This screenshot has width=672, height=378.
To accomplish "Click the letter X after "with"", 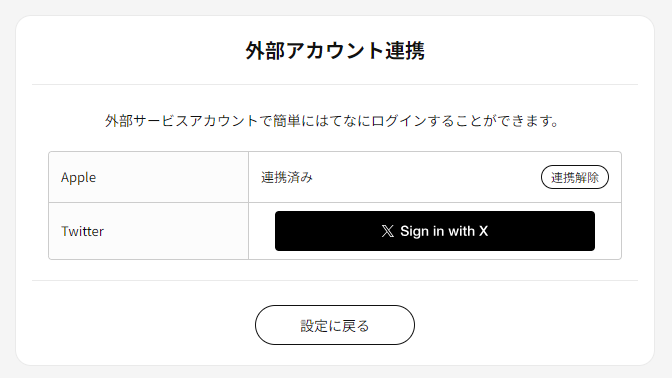I will click(483, 231).
